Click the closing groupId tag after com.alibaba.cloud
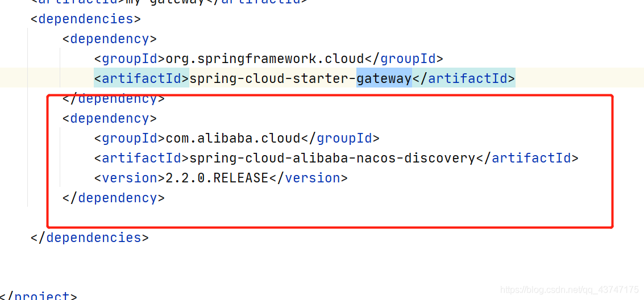 pos(340,138)
